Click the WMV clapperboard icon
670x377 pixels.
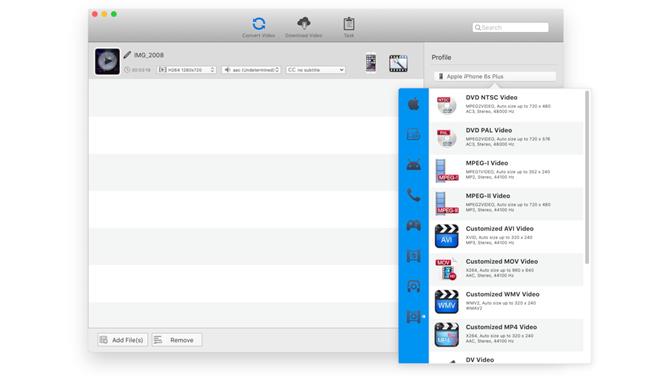coord(447,302)
